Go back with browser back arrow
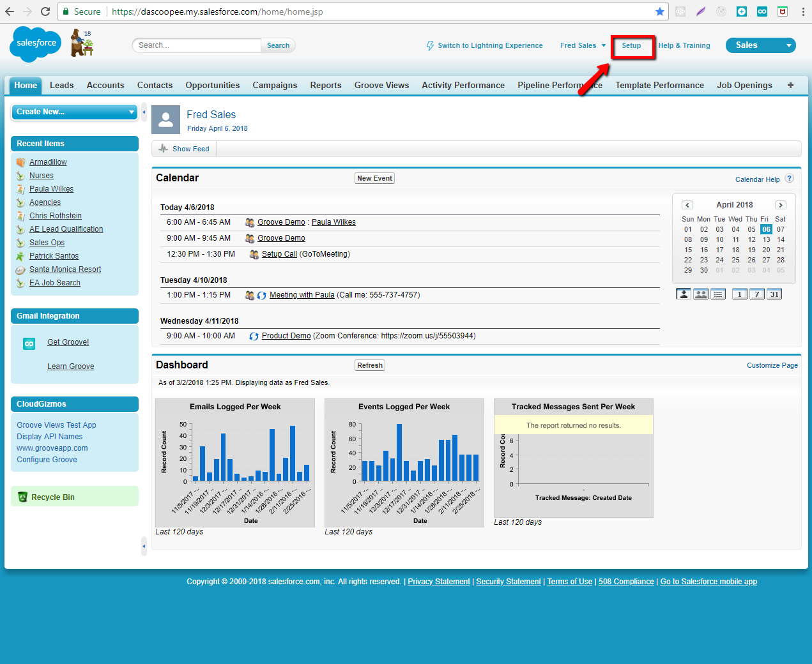 [x=10, y=11]
